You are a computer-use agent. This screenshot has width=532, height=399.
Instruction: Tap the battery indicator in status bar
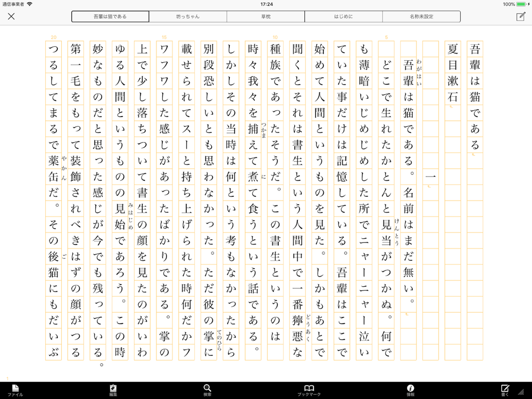[x=522, y=4]
